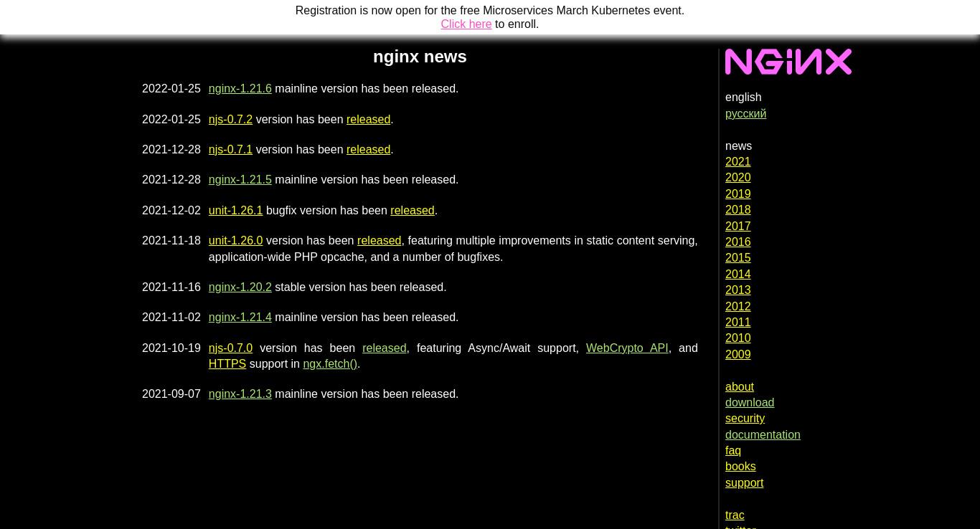Open the nginx-1.20.2 stable release link

[240, 287]
